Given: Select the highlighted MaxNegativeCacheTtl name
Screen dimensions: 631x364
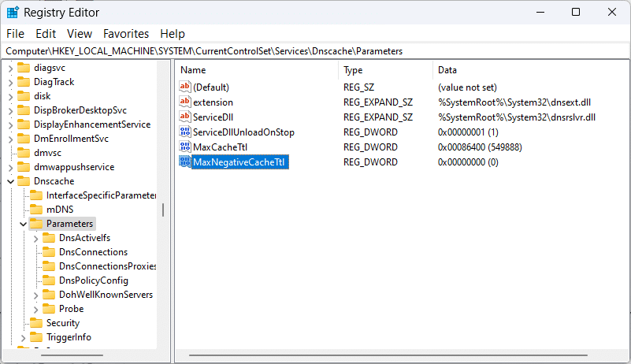Looking at the screenshot, I should coord(239,162).
